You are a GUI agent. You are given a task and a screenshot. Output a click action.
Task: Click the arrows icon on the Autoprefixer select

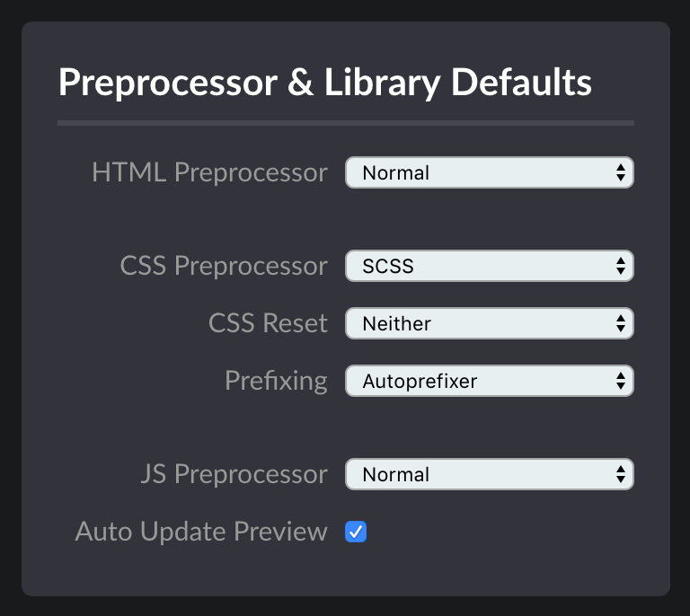point(621,381)
